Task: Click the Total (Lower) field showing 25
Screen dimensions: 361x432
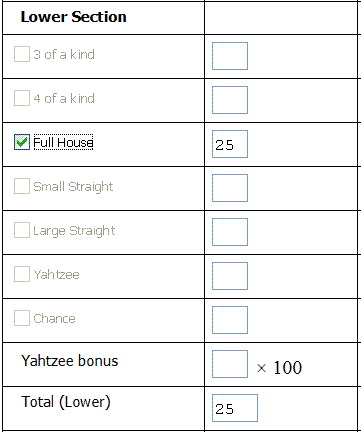Action: 235,408
